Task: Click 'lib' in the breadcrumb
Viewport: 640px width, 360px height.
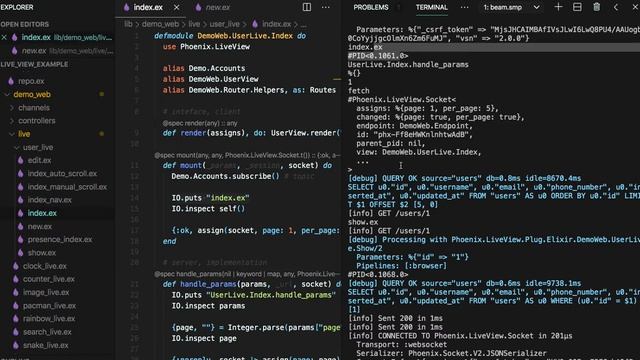Action: click(128, 24)
